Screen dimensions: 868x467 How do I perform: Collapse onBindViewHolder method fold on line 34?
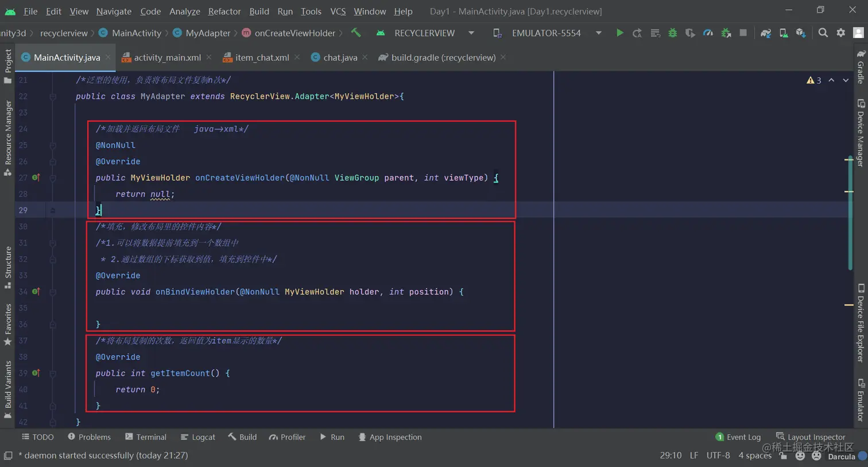click(52, 292)
